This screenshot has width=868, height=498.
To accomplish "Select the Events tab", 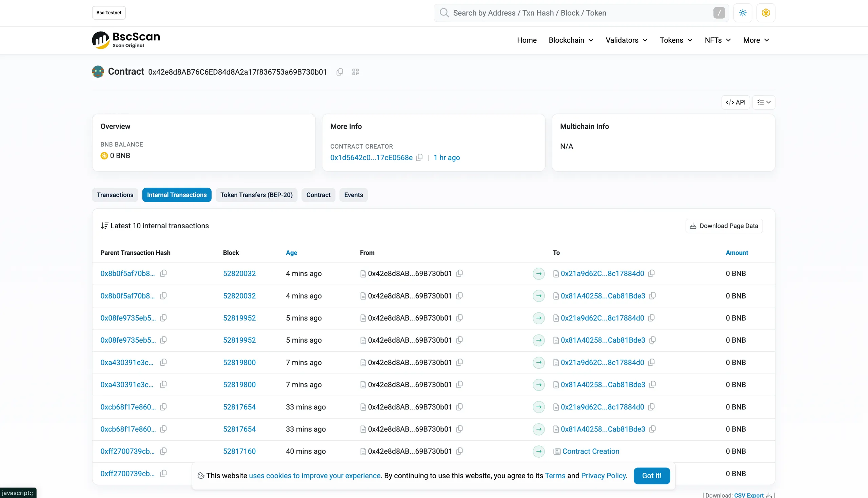I will 354,195.
